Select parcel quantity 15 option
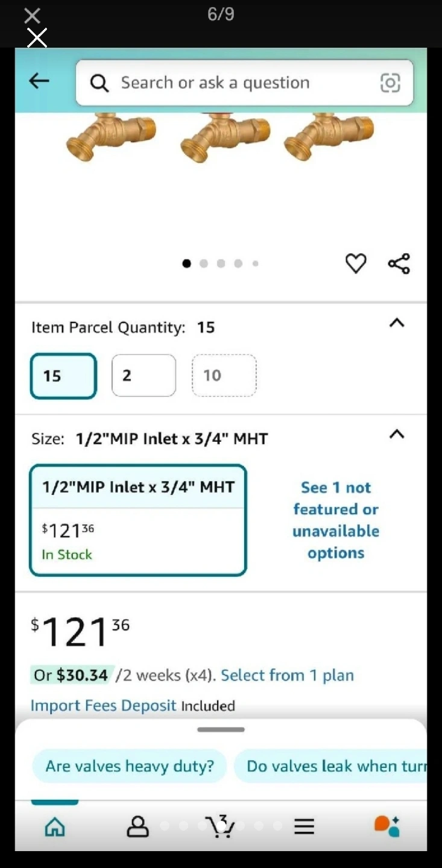442x868 pixels. pos(63,376)
